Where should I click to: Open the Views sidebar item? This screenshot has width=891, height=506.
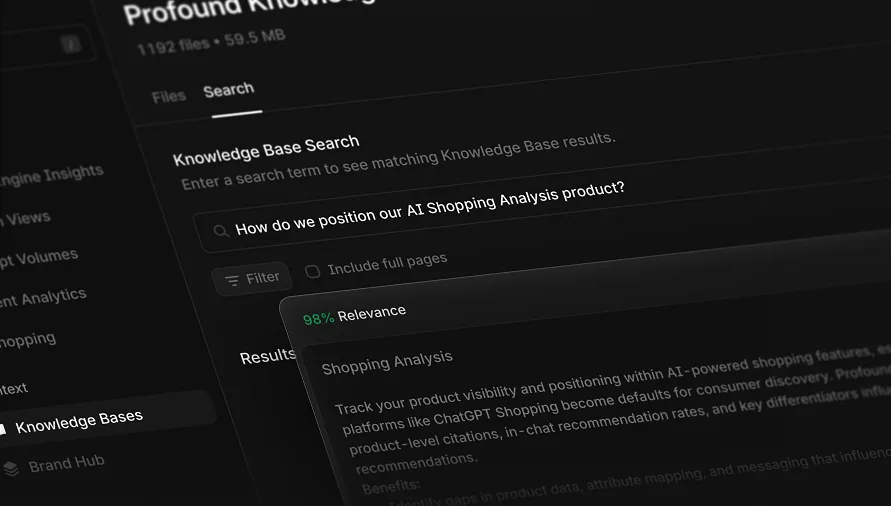click(x=26, y=218)
